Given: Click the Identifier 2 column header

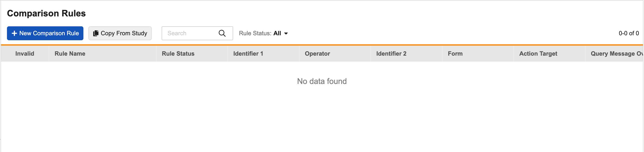Looking at the screenshot, I should [x=391, y=53].
